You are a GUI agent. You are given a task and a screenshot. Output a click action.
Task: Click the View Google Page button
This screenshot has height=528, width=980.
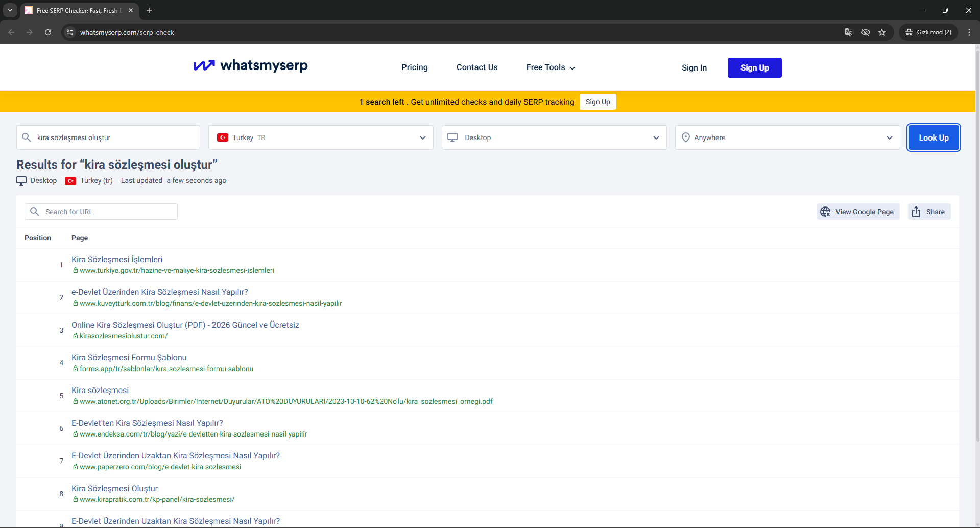(x=858, y=212)
